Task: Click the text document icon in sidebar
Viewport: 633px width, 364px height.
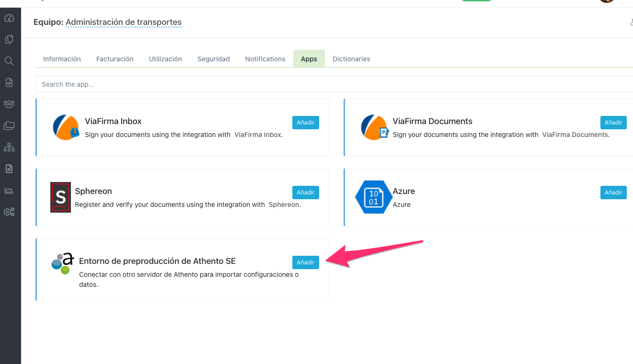Action: [9, 169]
